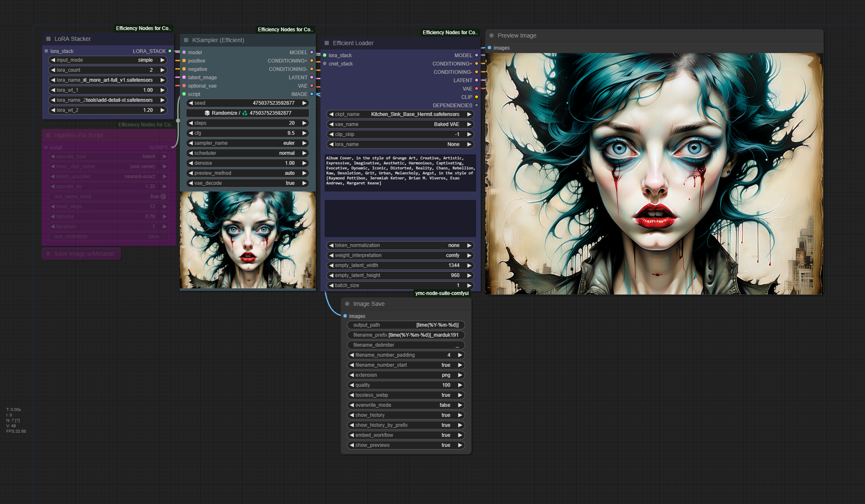This screenshot has height=504, width=865.
Task: Toggle filename_number_start in Image Save
Action: [406, 365]
